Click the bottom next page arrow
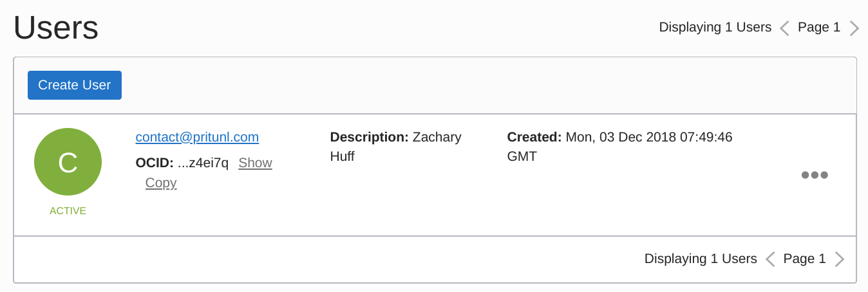 [840, 259]
